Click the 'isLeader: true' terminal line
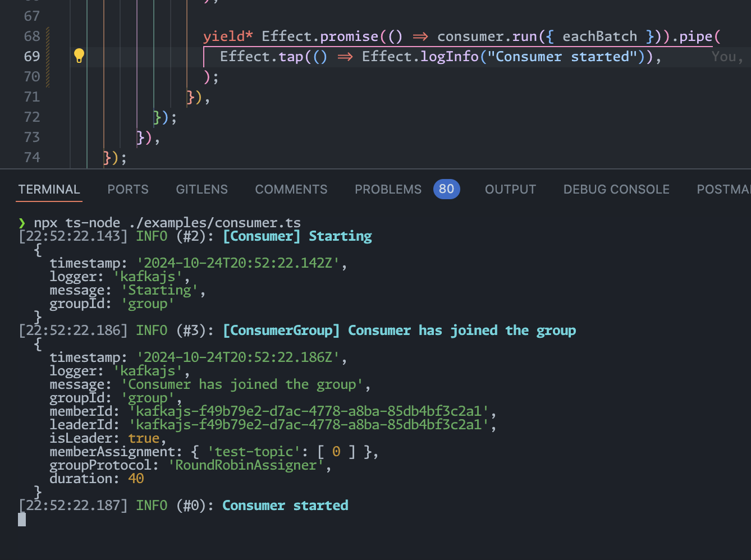751x560 pixels. click(x=108, y=438)
